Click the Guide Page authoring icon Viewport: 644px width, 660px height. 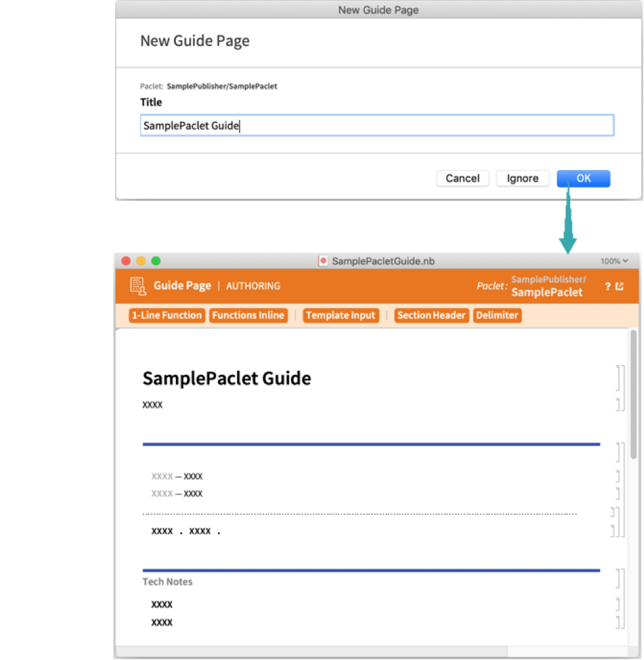pyautogui.click(x=138, y=285)
